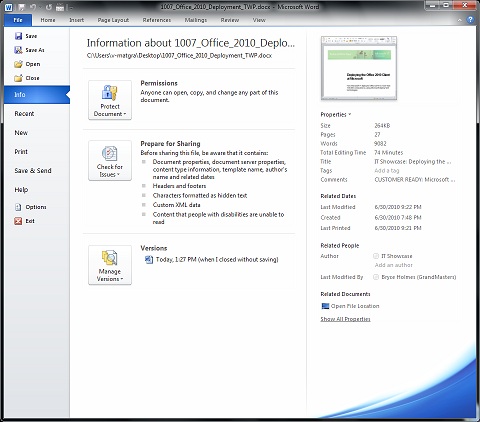This screenshot has width=480, height=422.
Task: Switch to the View tab
Action: point(259,20)
